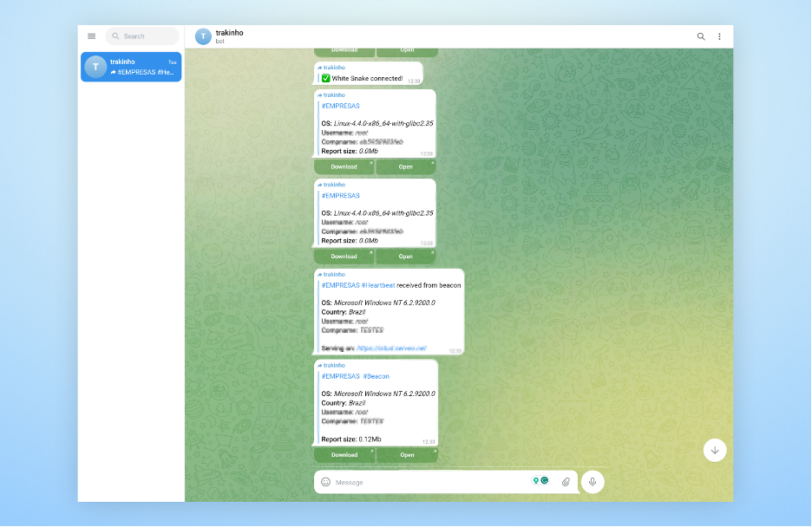Click the #Heartbeat hashtag link

pyautogui.click(x=378, y=285)
